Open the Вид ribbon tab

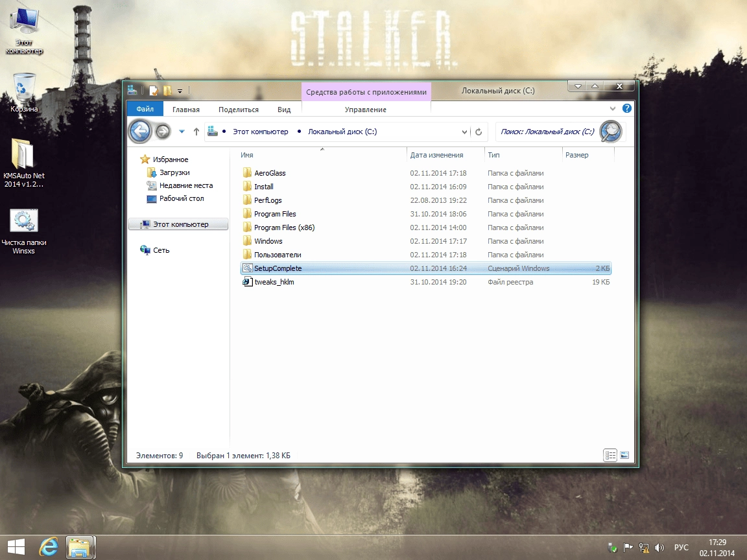pyautogui.click(x=284, y=110)
